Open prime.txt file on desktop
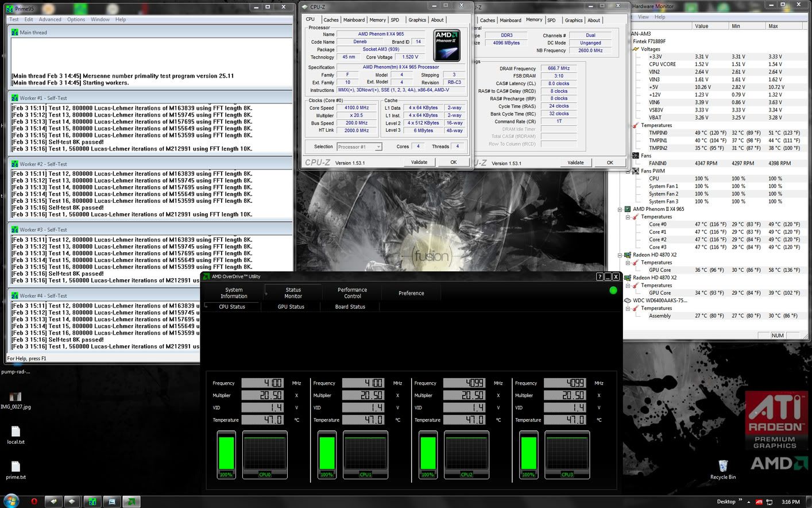This screenshot has height=508, width=812. 16,467
